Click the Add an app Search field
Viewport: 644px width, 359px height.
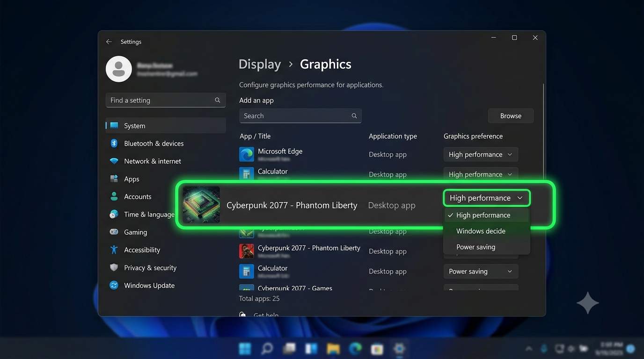pyautogui.click(x=300, y=116)
